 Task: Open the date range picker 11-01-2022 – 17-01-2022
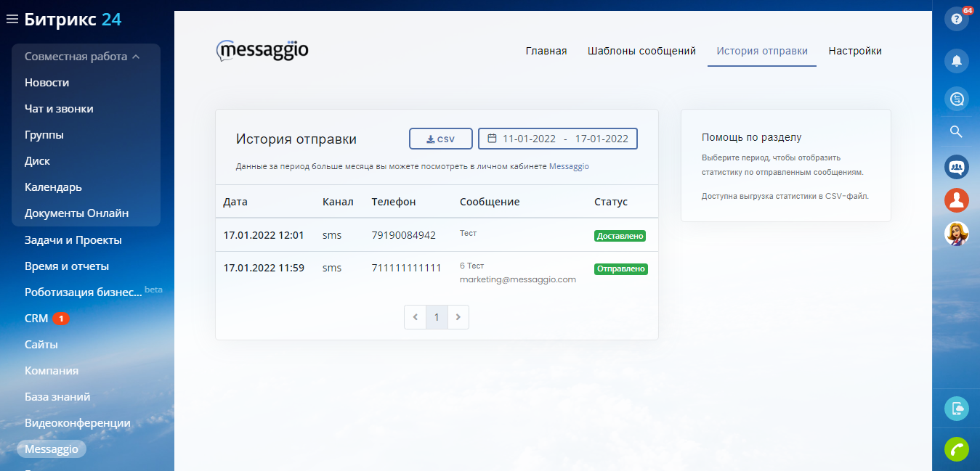point(557,139)
